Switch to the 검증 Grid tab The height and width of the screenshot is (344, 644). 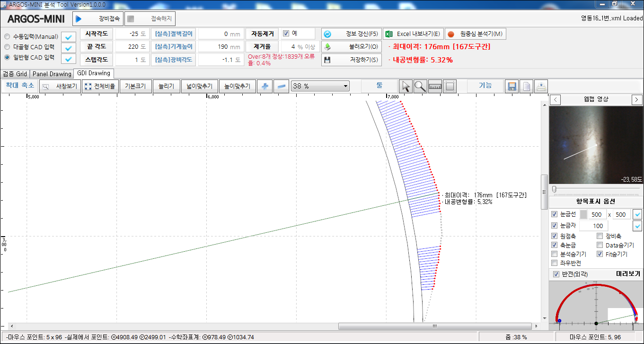pyautogui.click(x=15, y=74)
